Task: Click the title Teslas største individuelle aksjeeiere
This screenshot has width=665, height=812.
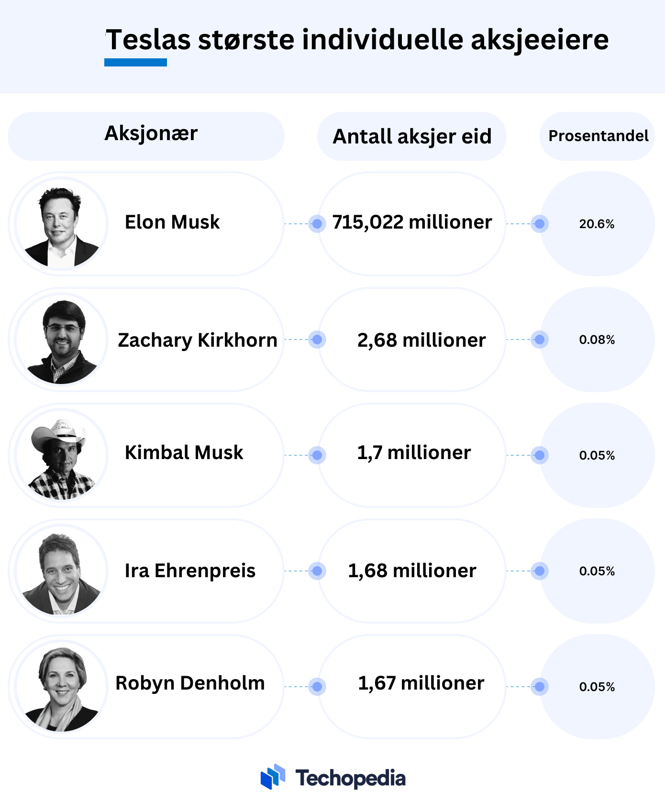Action: pyautogui.click(x=357, y=39)
